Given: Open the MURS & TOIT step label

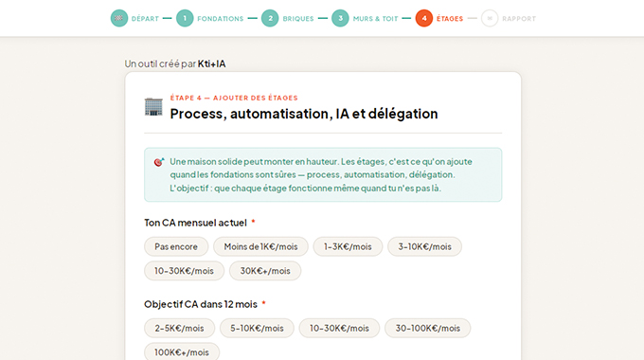Looking at the screenshot, I should 375,19.
